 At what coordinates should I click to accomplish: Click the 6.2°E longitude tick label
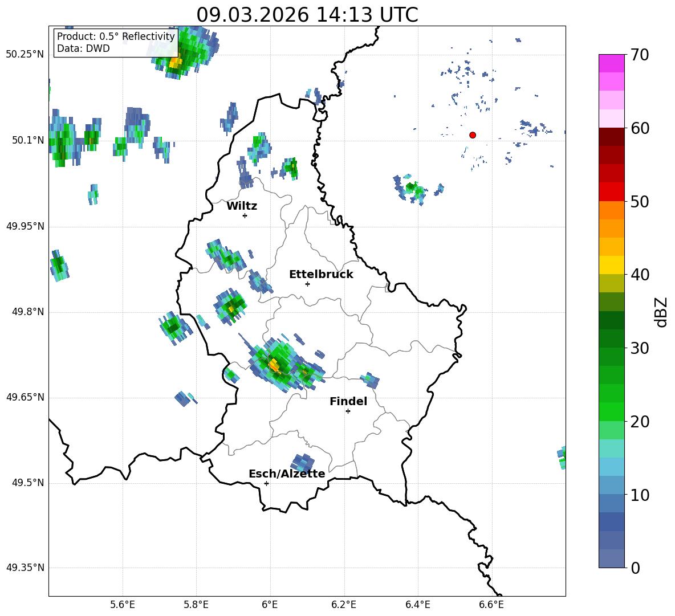pyautogui.click(x=344, y=605)
